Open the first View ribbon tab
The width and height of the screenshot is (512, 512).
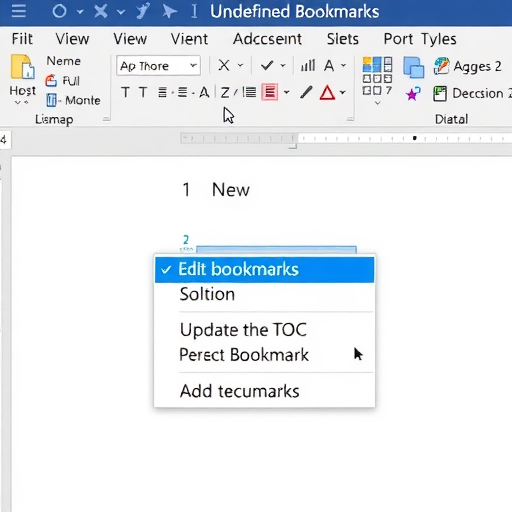pyautogui.click(x=72, y=39)
